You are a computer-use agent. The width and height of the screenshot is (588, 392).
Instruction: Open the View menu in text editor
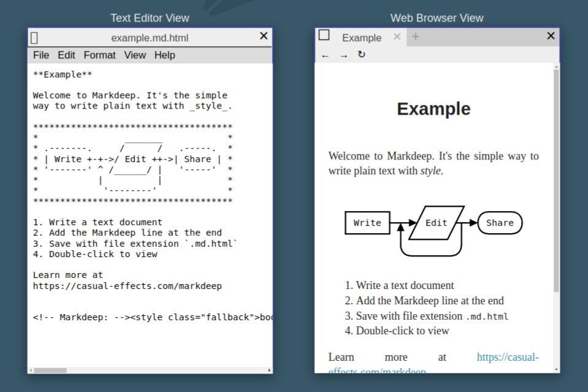click(x=135, y=55)
